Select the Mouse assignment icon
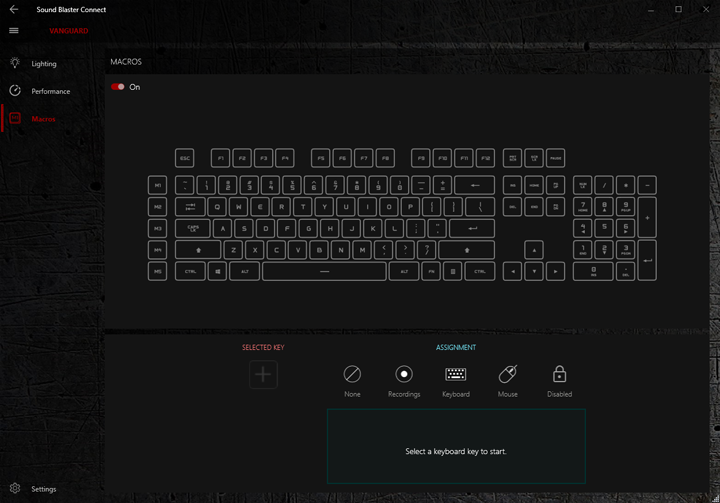The width and height of the screenshot is (720, 503). (508, 374)
